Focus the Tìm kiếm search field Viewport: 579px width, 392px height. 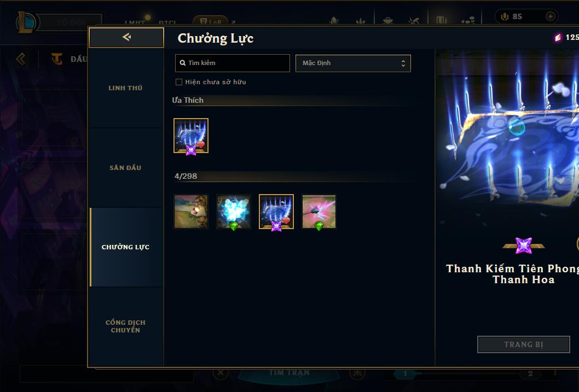coord(232,63)
